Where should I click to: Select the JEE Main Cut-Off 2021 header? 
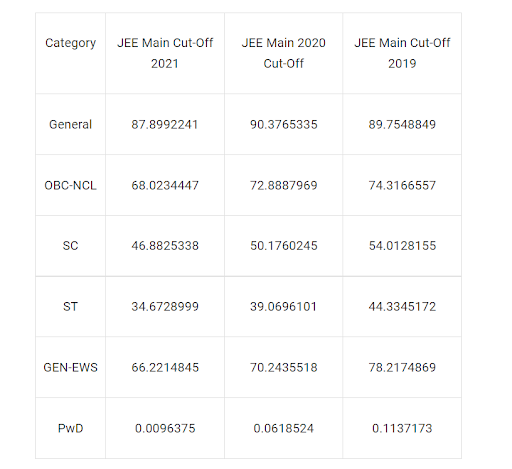tap(165, 53)
